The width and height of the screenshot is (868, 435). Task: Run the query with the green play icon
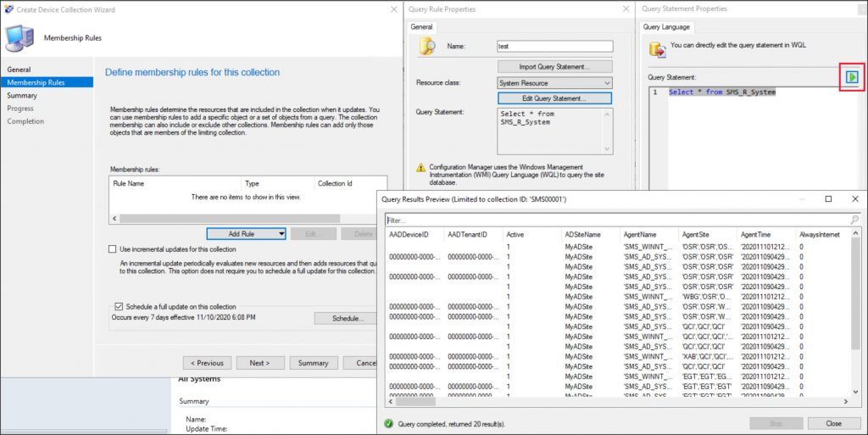(852, 77)
